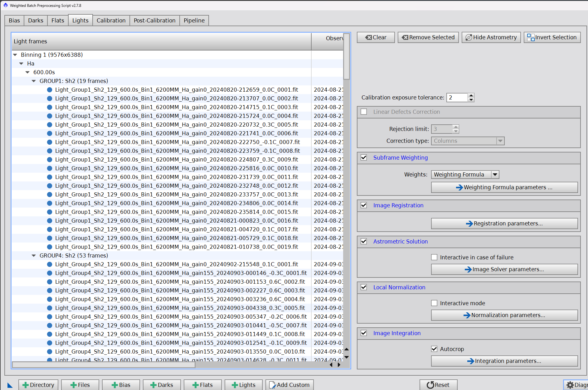Increase calibration exposure tolerance with up arrow
The height and width of the screenshot is (390, 588).
tap(471, 95)
